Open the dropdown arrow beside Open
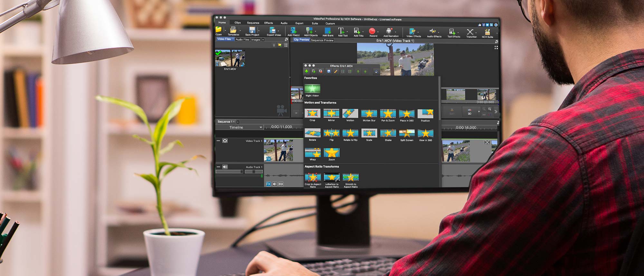This screenshot has width=644, height=276. click(x=225, y=31)
